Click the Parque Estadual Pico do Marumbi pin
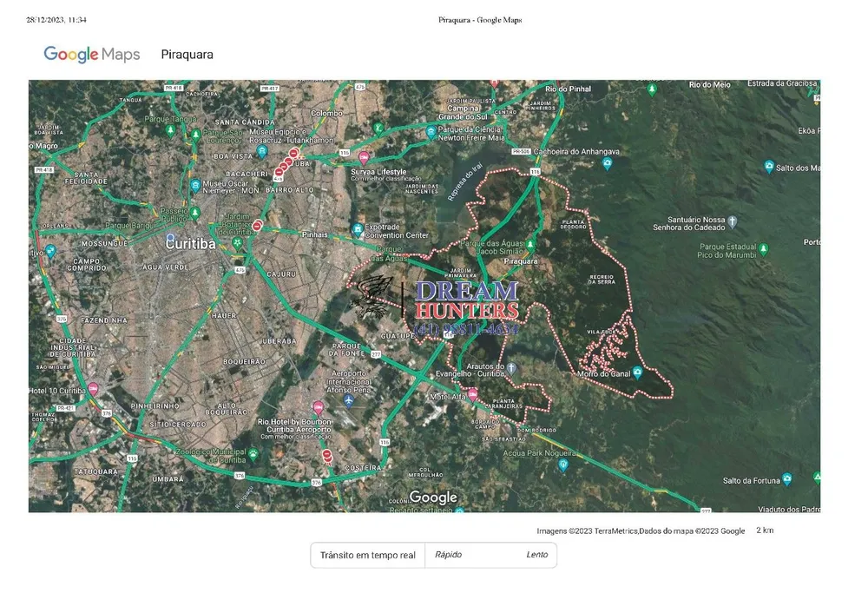The width and height of the screenshot is (868, 613). click(764, 249)
